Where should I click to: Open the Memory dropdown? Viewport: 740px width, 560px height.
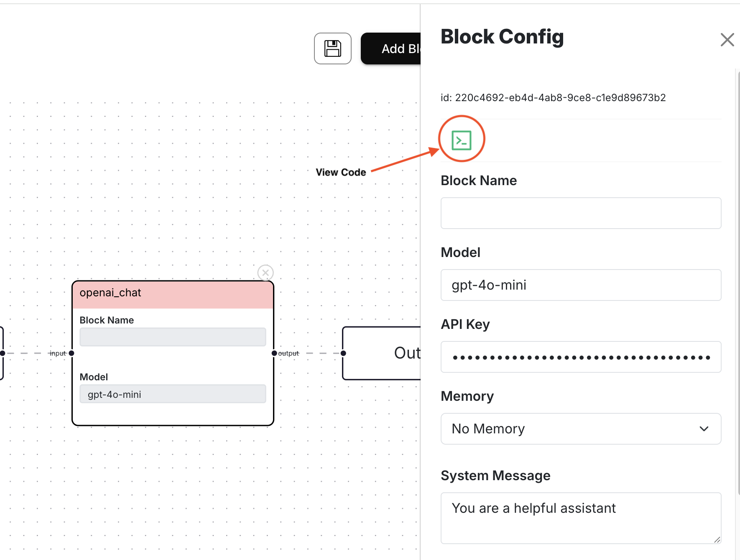click(x=580, y=429)
